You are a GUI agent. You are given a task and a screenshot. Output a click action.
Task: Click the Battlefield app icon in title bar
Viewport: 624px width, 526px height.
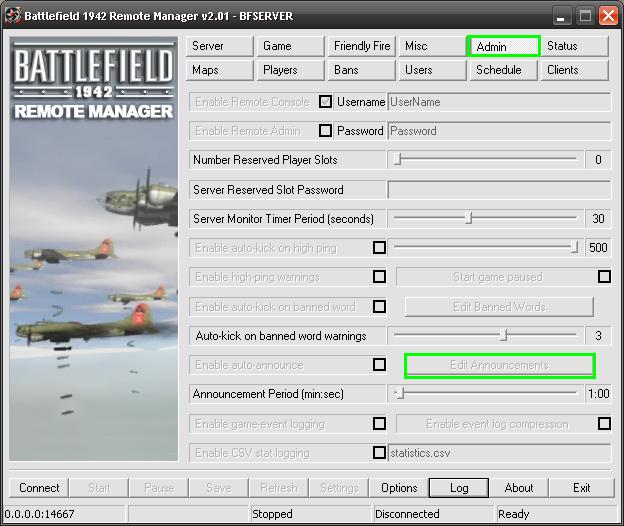(13, 16)
